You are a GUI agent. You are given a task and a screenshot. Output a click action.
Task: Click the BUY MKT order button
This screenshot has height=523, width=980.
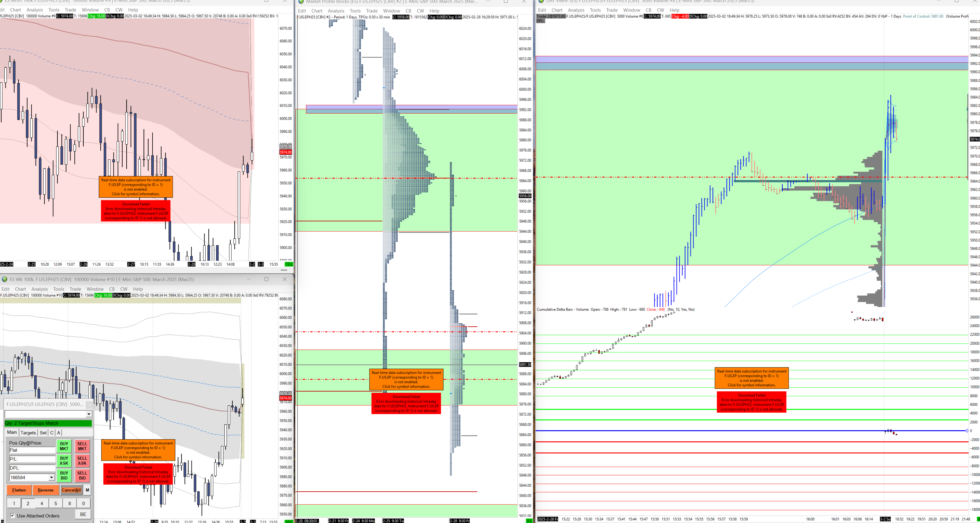coord(64,446)
